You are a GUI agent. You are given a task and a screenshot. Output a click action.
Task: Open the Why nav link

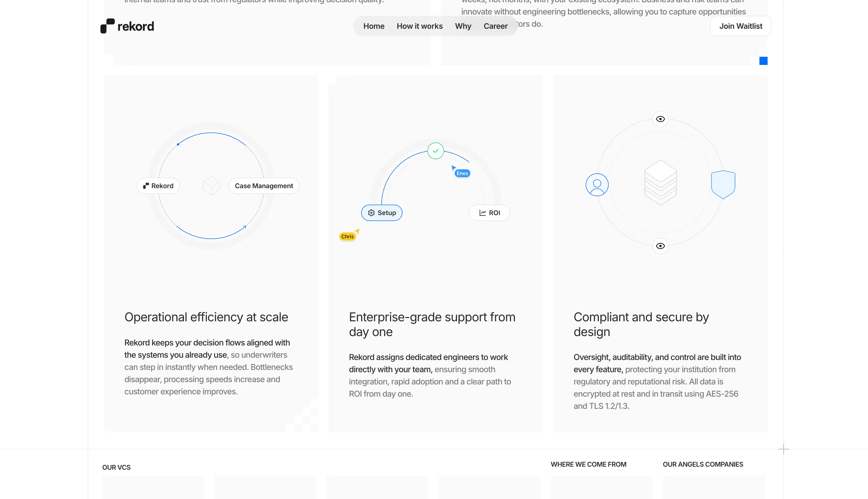point(463,26)
